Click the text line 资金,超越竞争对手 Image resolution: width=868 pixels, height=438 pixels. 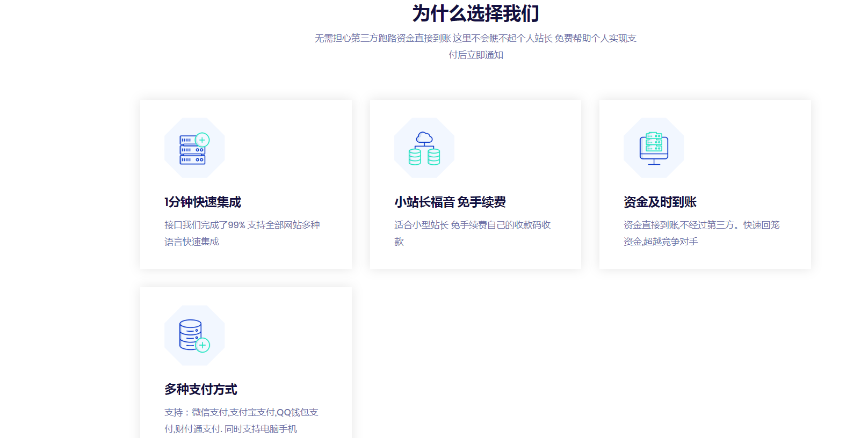(660, 242)
